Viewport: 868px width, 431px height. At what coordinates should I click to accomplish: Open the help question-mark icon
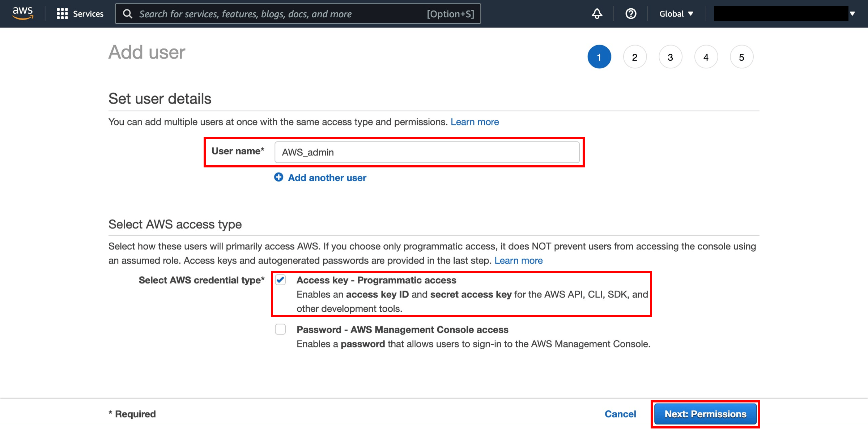coord(630,13)
